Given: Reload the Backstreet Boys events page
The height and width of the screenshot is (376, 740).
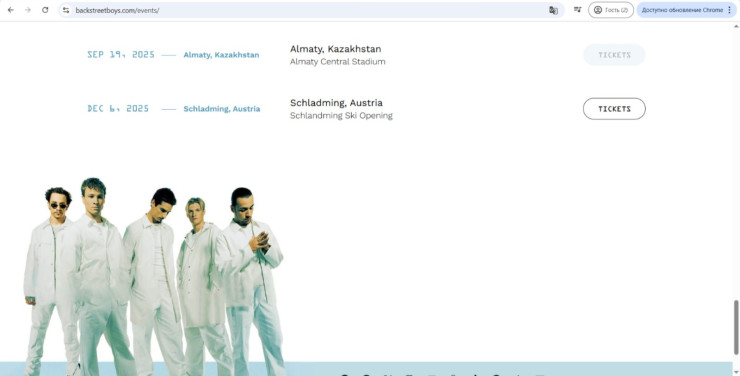Looking at the screenshot, I should pyautogui.click(x=45, y=10).
